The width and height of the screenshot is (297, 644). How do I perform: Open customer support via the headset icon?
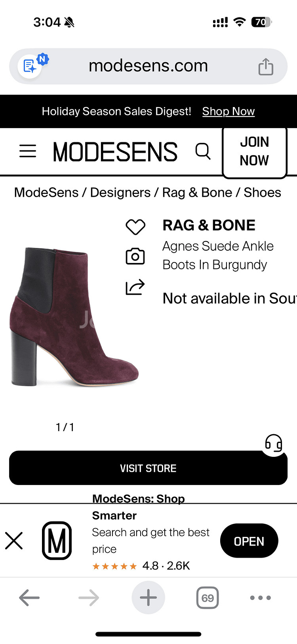pyautogui.click(x=273, y=444)
